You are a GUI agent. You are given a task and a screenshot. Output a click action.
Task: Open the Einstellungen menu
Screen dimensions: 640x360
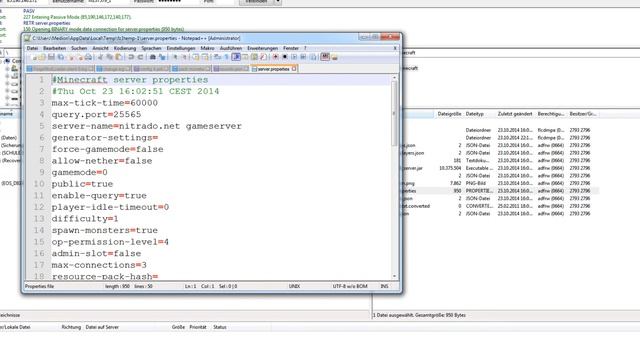tap(181, 48)
